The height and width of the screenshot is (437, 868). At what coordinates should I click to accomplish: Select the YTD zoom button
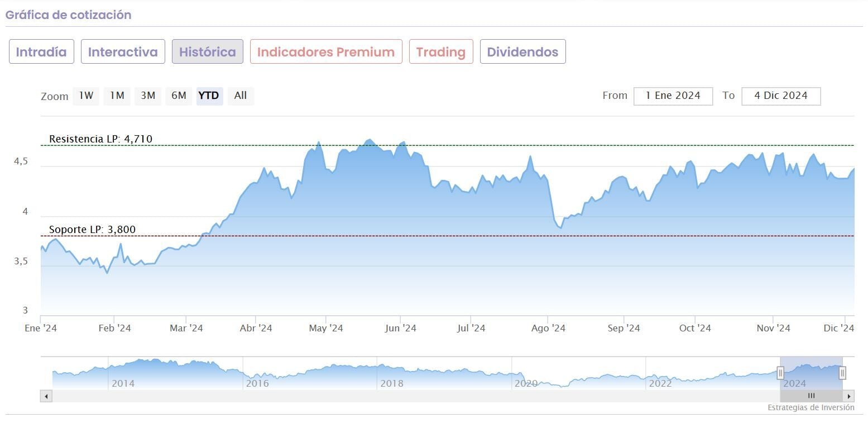[x=209, y=96]
